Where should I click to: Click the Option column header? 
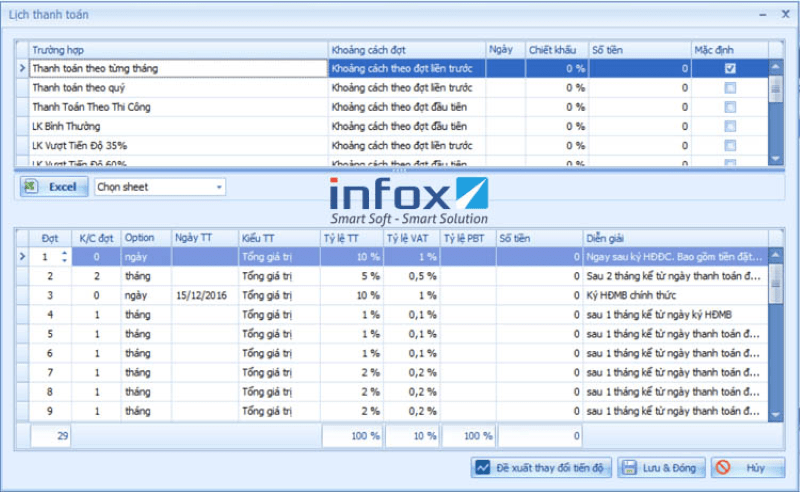pyautogui.click(x=146, y=238)
